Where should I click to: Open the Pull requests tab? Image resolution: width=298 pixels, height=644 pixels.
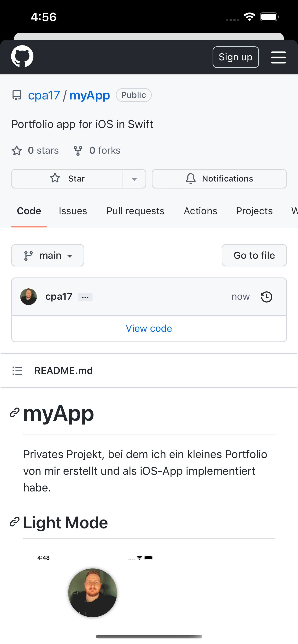(135, 211)
